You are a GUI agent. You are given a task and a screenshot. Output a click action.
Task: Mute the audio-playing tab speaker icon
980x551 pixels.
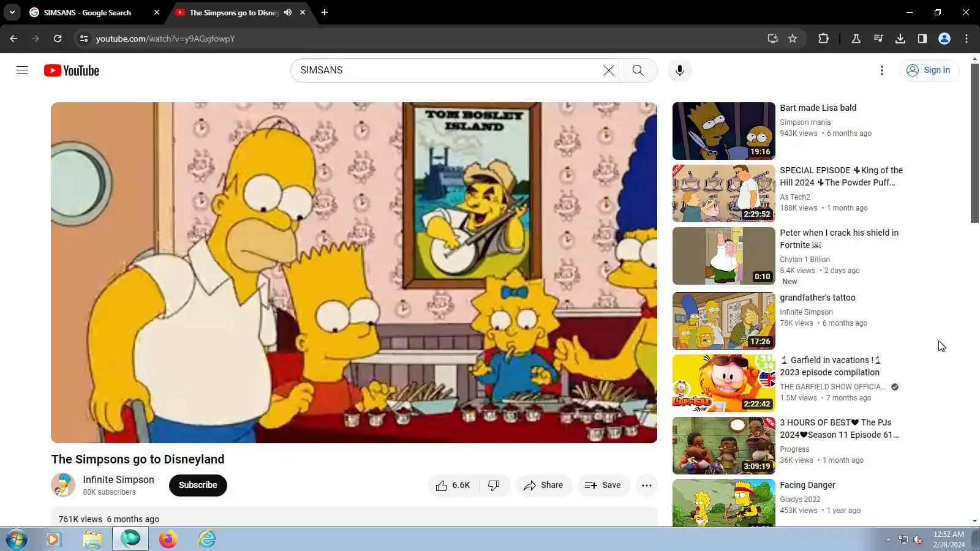(288, 12)
